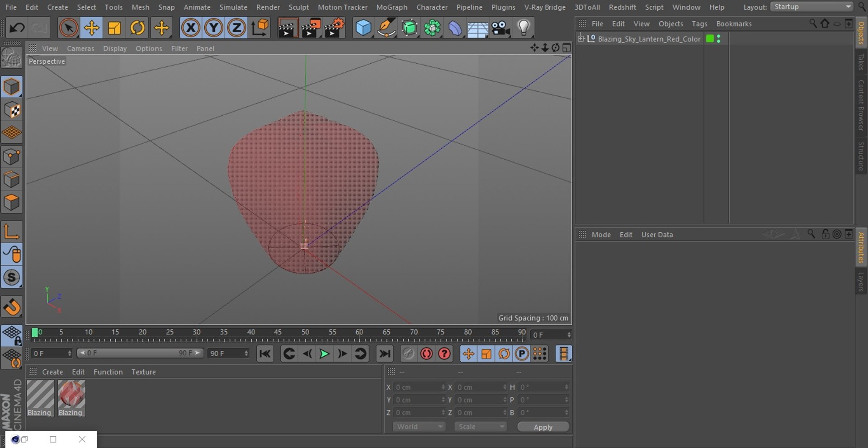Select Edges mode
The width and height of the screenshot is (868, 448).
pos(11,179)
